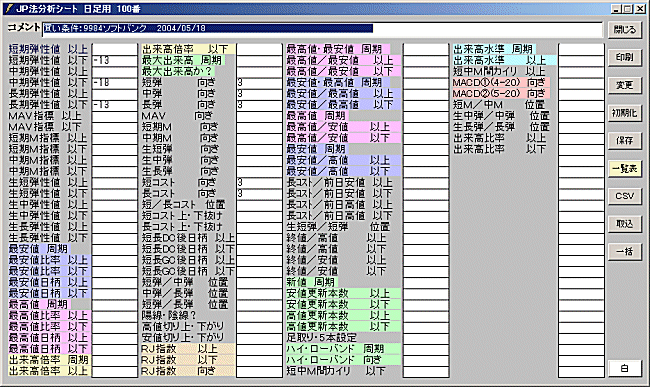Click the 一括 batch button
The width and height of the screenshot is (650, 387).
pyautogui.click(x=625, y=252)
